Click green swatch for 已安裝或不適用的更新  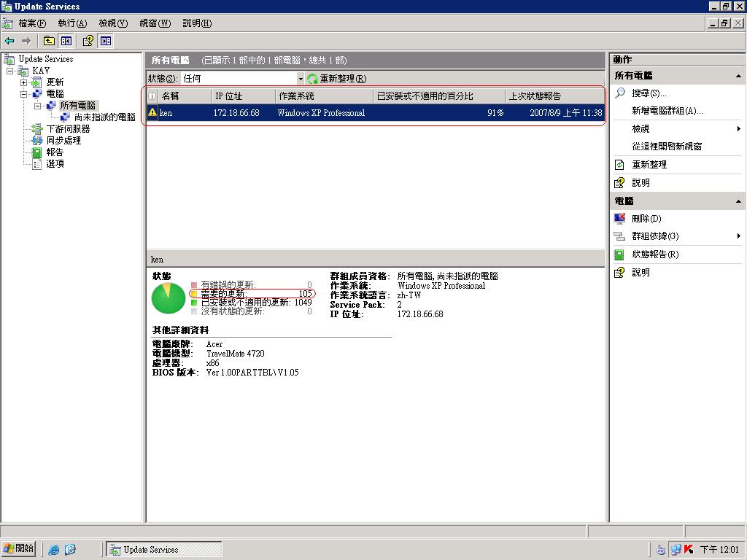coord(194,303)
